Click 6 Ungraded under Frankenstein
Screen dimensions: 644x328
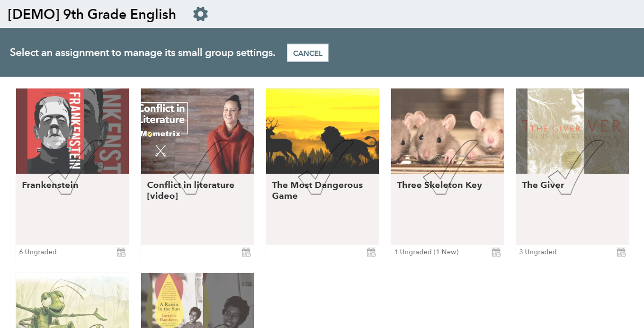pos(38,252)
